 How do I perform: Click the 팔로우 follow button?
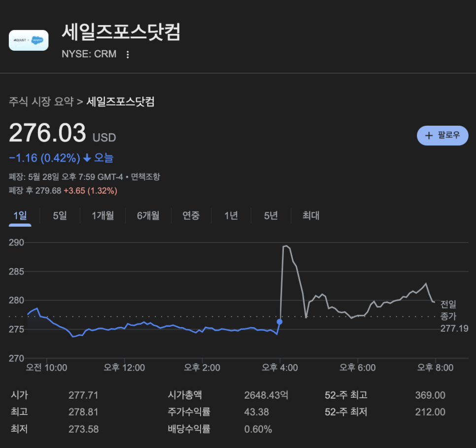[x=442, y=136]
